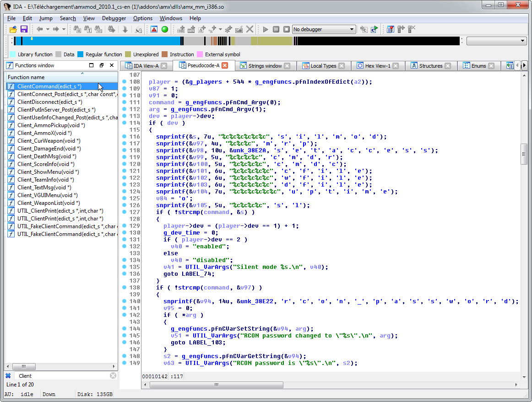This screenshot has width=532, height=402.
Task: Click the large X delete toolbar icon
Action: click(250, 29)
